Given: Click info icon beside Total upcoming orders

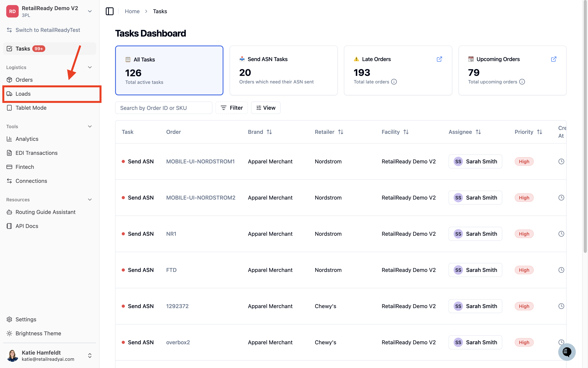Looking at the screenshot, I should point(522,82).
